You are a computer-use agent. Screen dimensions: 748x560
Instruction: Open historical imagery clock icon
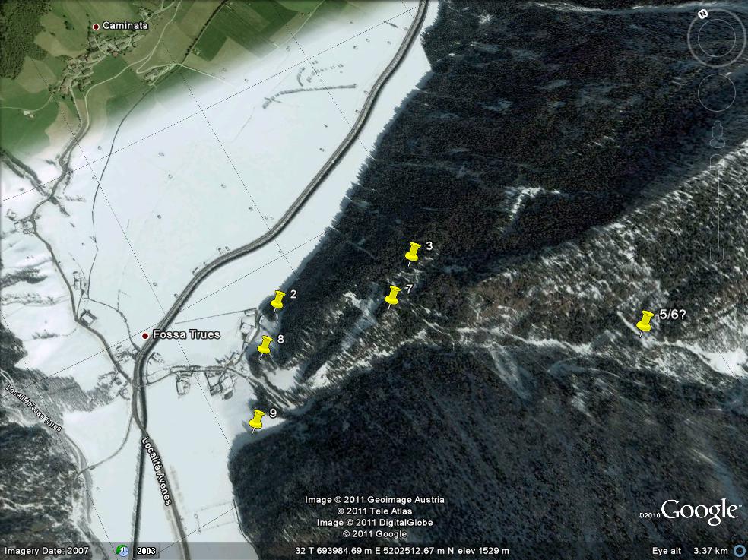(x=122, y=550)
